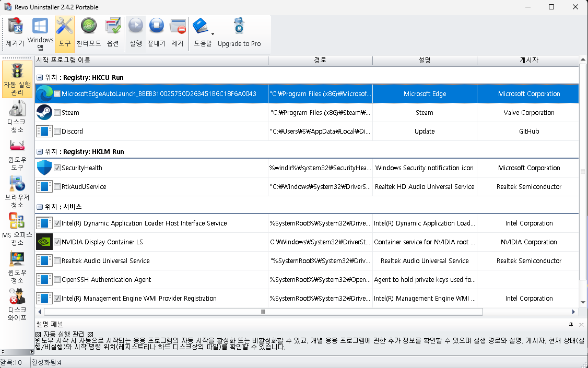Uncheck Intel Dynamic Application Loader checkbox

[x=57, y=223]
